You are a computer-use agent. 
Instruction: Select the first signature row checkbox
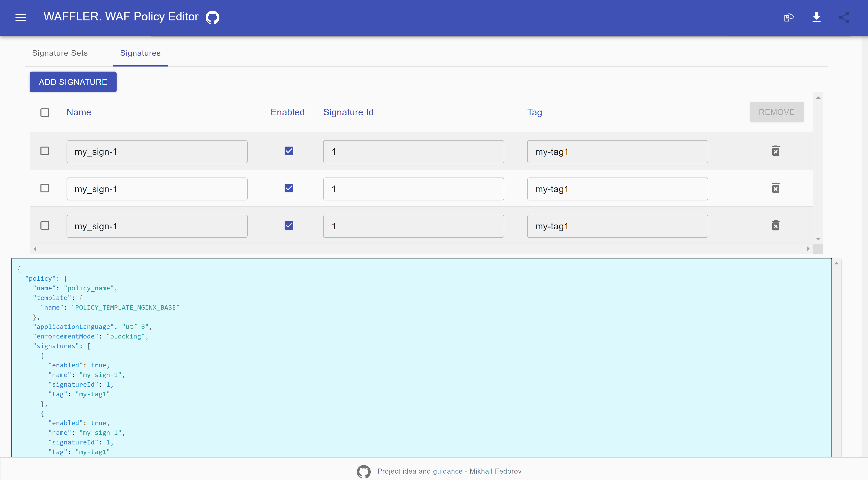click(45, 151)
